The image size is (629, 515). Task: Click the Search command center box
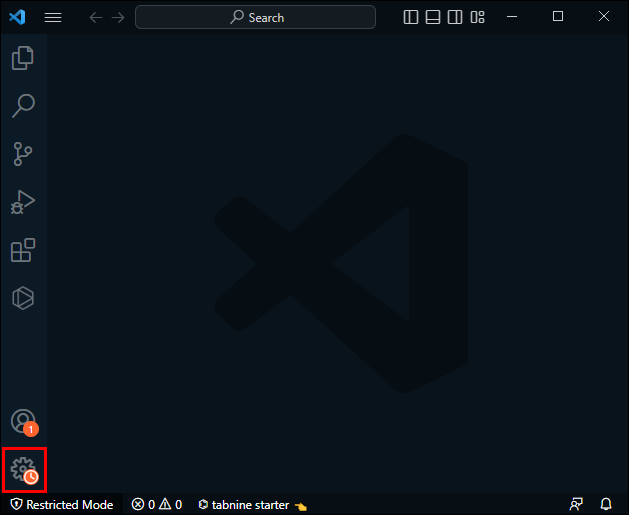(x=256, y=17)
